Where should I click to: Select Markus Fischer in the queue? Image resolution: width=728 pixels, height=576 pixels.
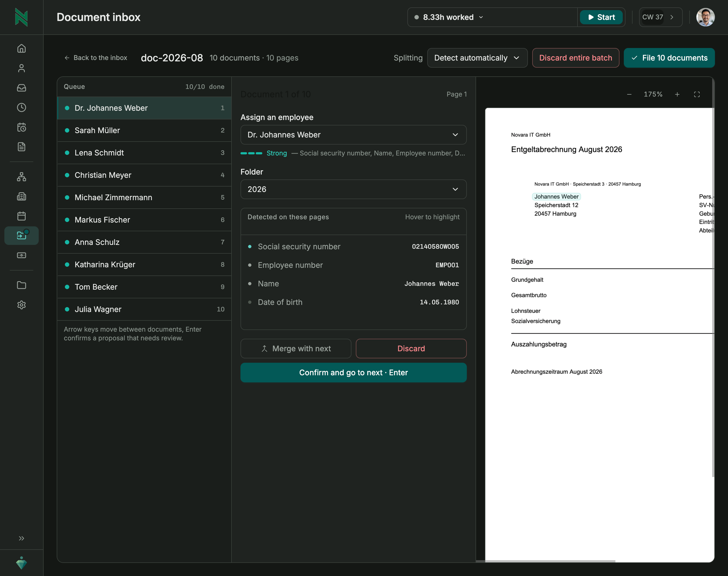[x=144, y=220]
